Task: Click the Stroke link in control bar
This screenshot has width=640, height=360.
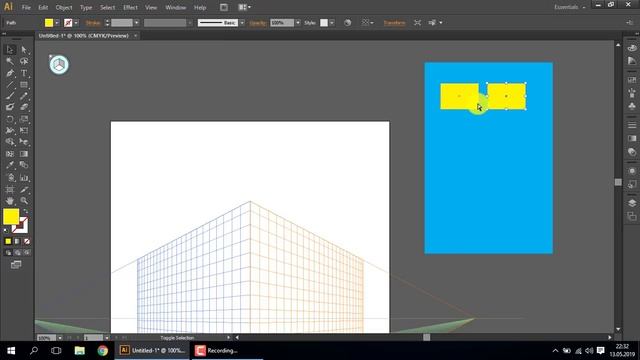Action: [93, 23]
